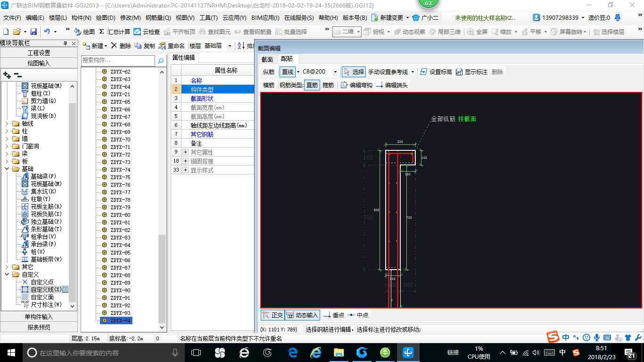Open the BIM应用(I) menu
This screenshot has height=362, width=644.
click(265, 17)
